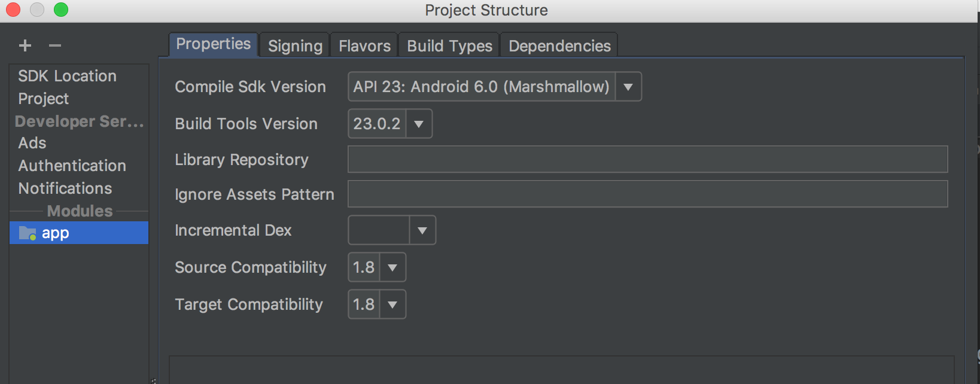Select SDK Location in sidebar
This screenshot has height=384, width=980.
(67, 76)
